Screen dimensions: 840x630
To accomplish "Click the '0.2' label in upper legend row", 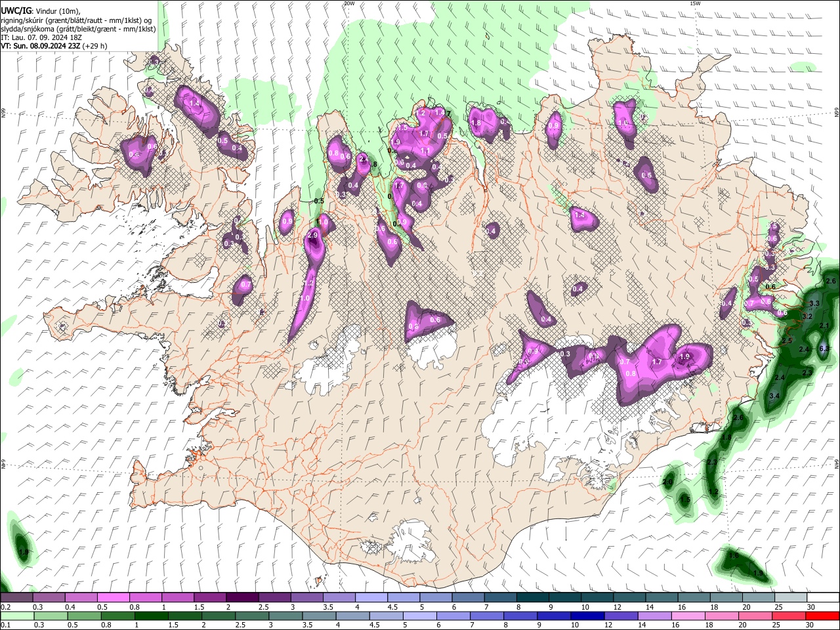I will (x=5, y=607).
